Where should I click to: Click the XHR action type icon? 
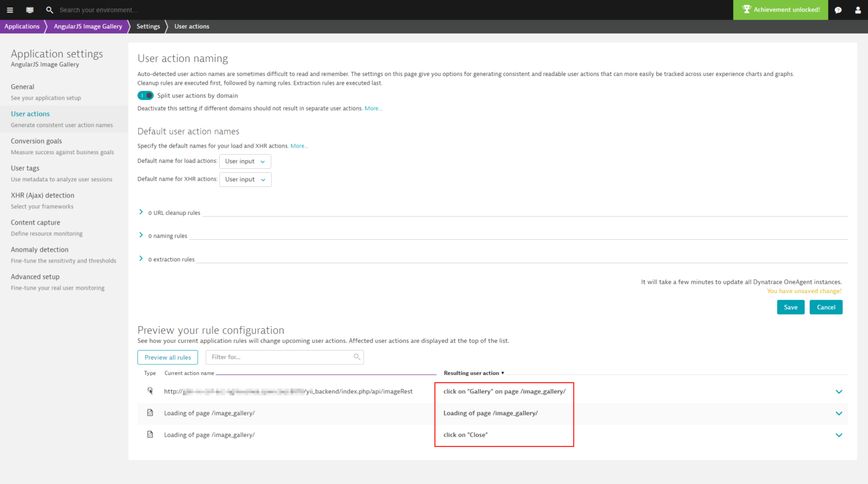click(150, 391)
